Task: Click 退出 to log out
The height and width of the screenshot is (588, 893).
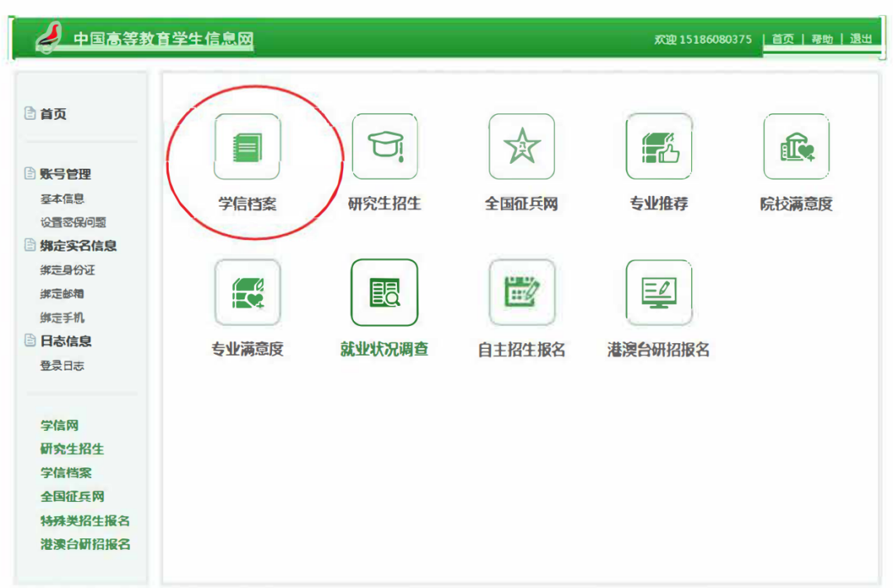Action: [861, 39]
